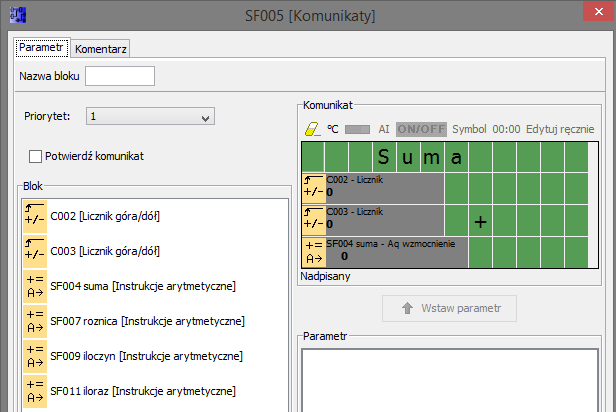Click the Wstaw parametr button

449,308
